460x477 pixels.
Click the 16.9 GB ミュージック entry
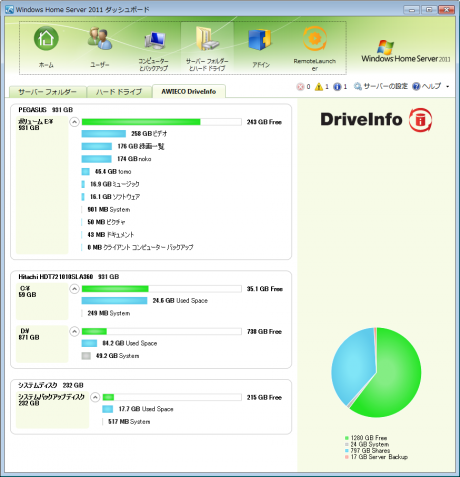pos(115,184)
